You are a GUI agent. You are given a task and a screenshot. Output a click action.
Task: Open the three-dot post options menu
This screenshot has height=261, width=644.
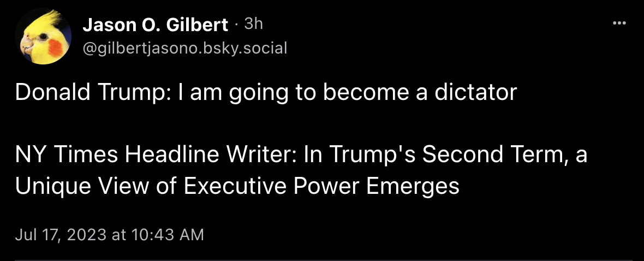[x=619, y=23]
